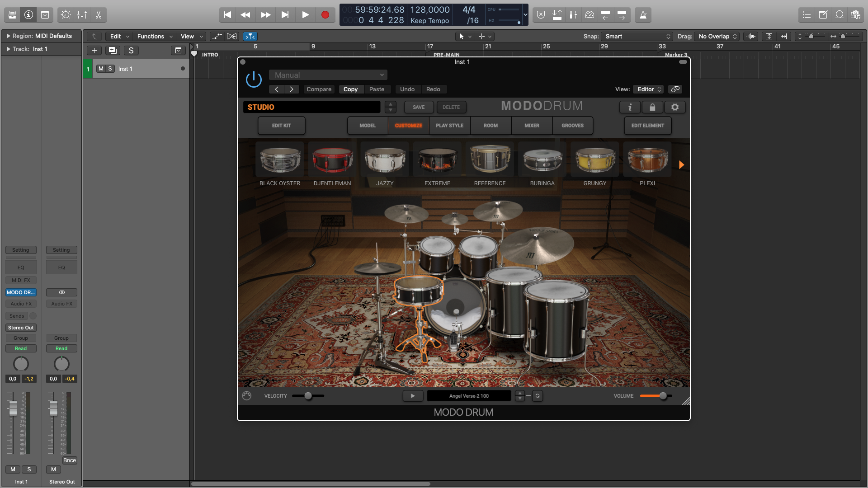Viewport: 868px width, 488px height.
Task: Open the Snap Smart dropdown
Action: point(637,36)
